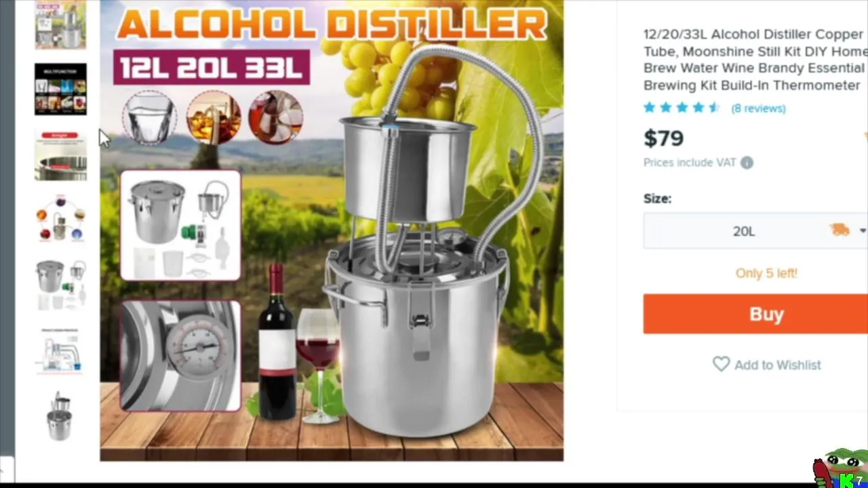Click the wishlist heart icon
868x488 pixels.
[721, 365]
